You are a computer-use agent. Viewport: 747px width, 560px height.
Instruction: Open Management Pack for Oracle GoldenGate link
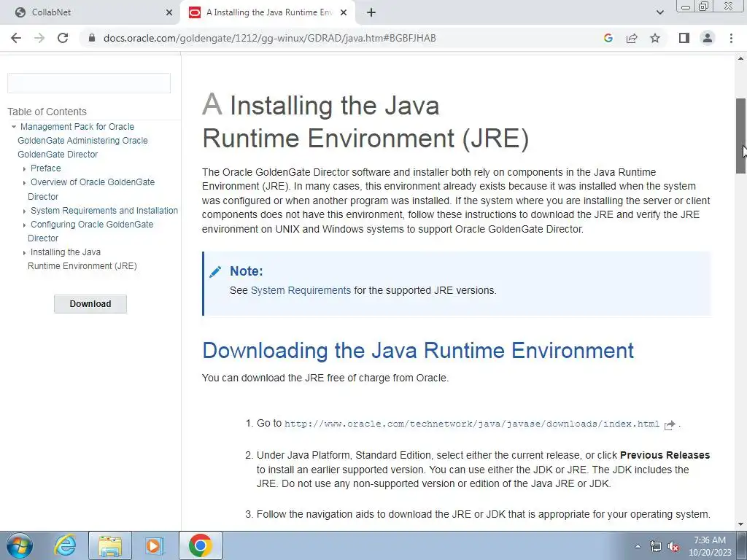click(x=82, y=141)
